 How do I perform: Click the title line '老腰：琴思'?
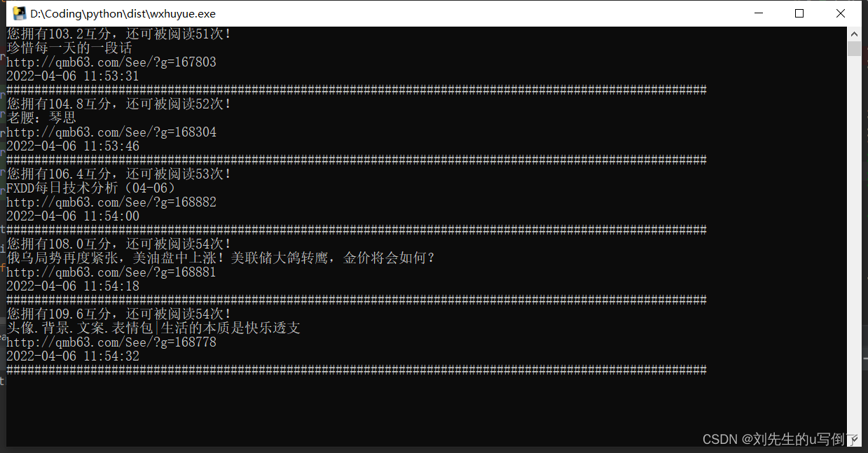(x=41, y=118)
